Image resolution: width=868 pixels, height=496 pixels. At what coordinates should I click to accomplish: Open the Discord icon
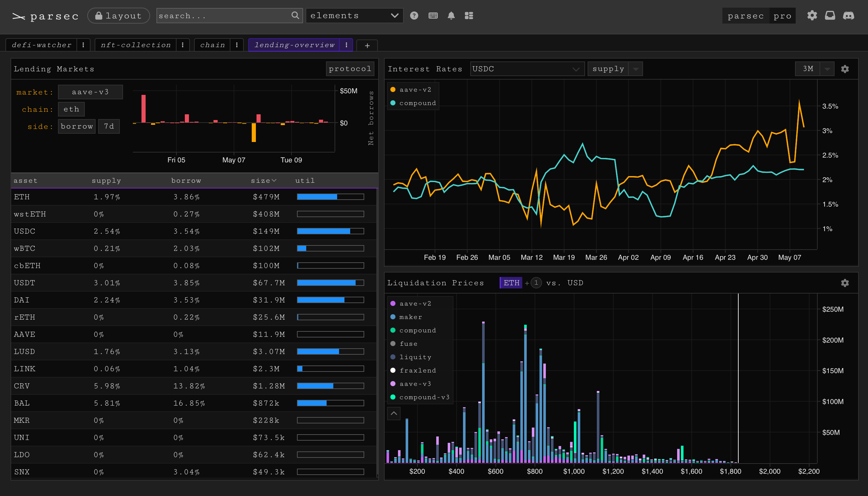pyautogui.click(x=848, y=16)
